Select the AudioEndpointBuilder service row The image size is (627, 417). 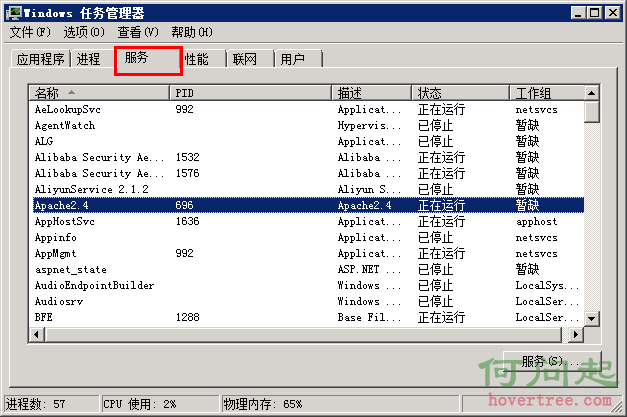307,285
